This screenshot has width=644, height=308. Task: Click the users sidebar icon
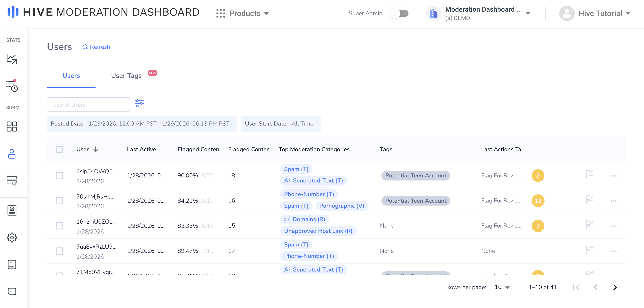click(x=12, y=154)
